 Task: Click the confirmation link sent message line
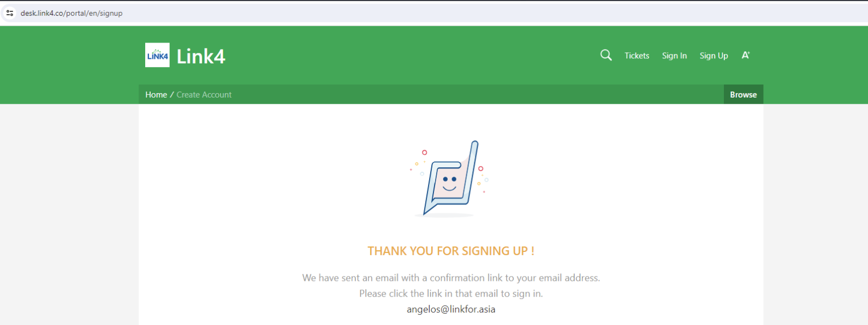coord(451,278)
